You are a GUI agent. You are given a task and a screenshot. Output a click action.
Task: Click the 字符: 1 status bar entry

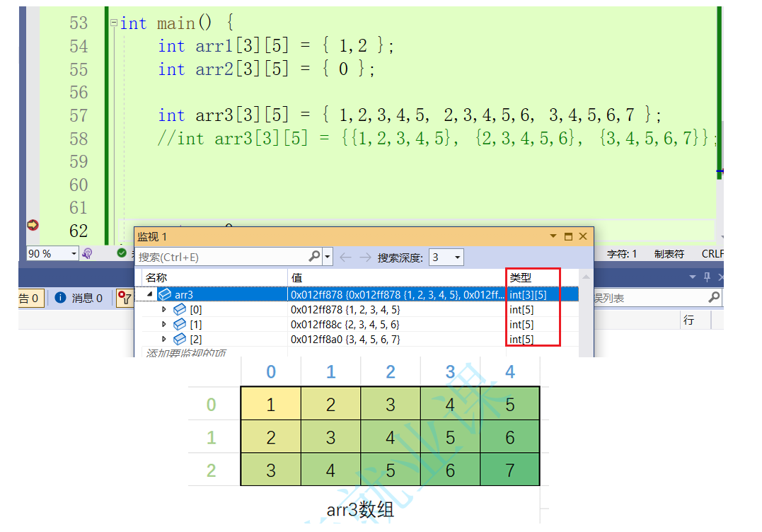coord(621,253)
